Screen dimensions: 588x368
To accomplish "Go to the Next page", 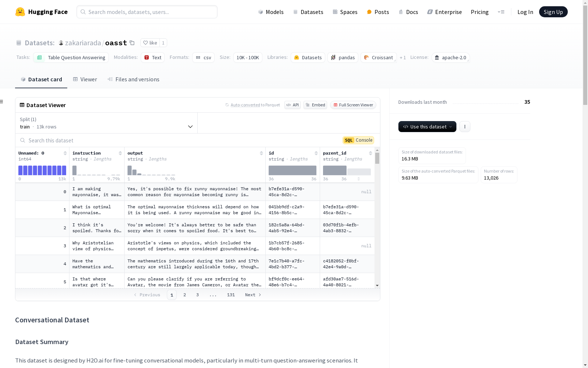I will click(x=253, y=295).
